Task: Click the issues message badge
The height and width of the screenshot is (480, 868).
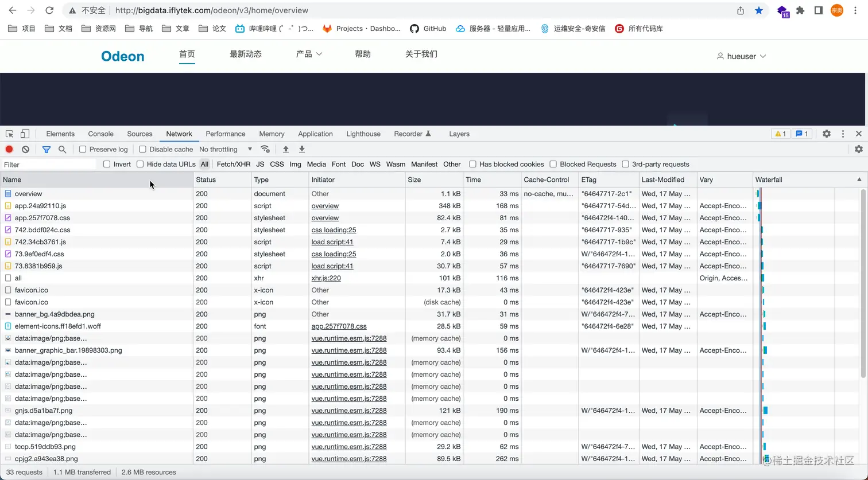Action: [x=801, y=134]
